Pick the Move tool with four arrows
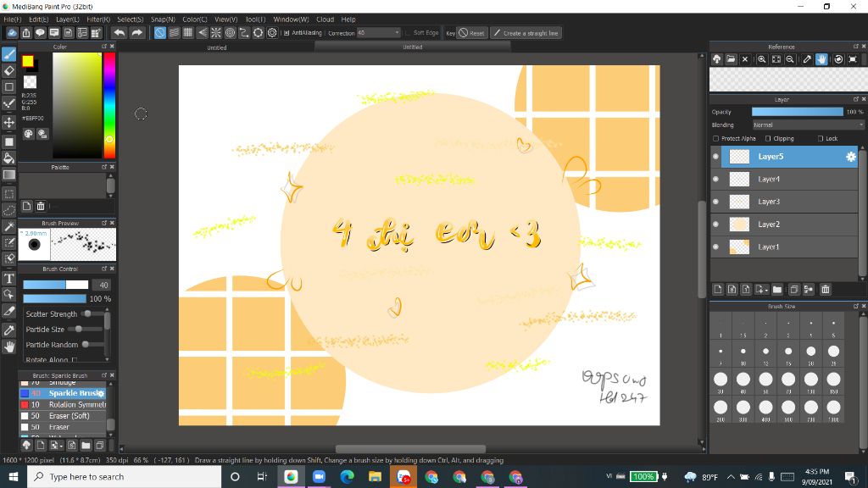The height and width of the screenshot is (488, 868). (x=8, y=122)
